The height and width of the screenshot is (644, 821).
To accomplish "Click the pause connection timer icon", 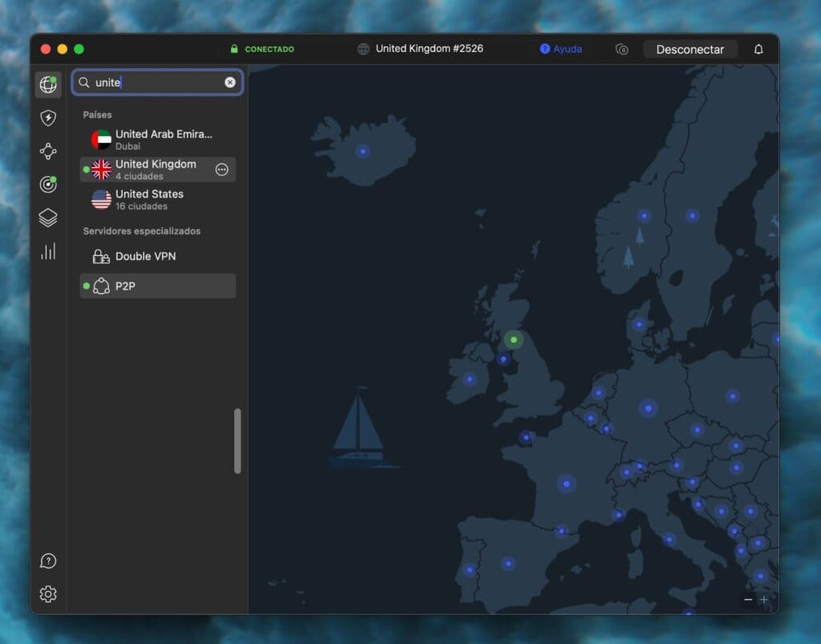I will [622, 49].
